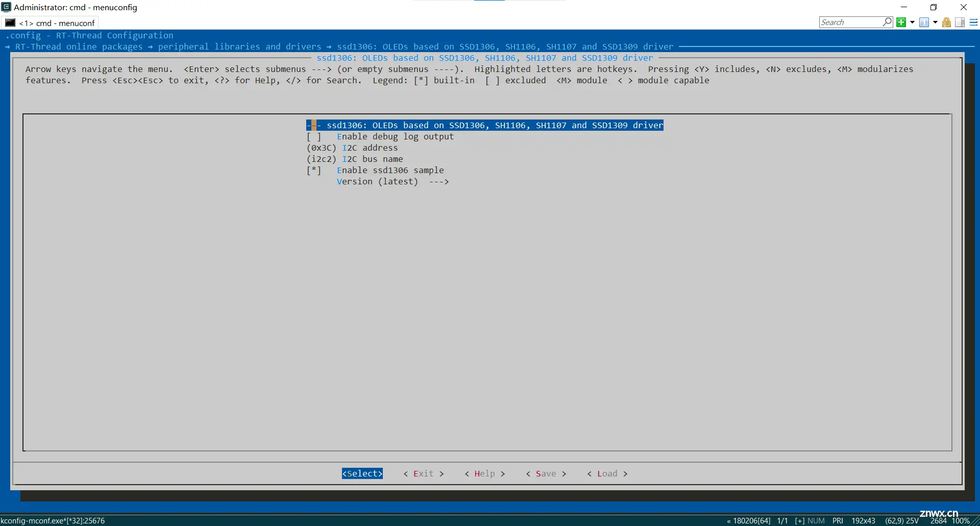Open the ConEmu hamburger settings menu
Screen dimensions: 980x526
(x=973, y=22)
